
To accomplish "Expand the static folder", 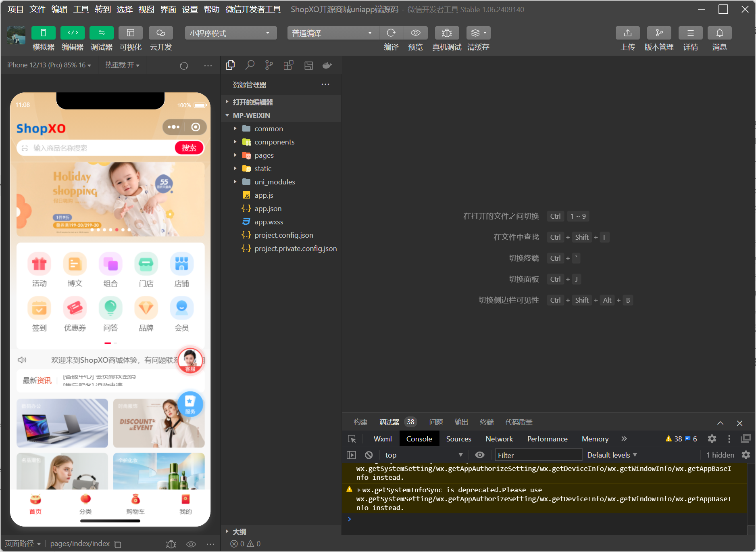I will tap(281, 169).
